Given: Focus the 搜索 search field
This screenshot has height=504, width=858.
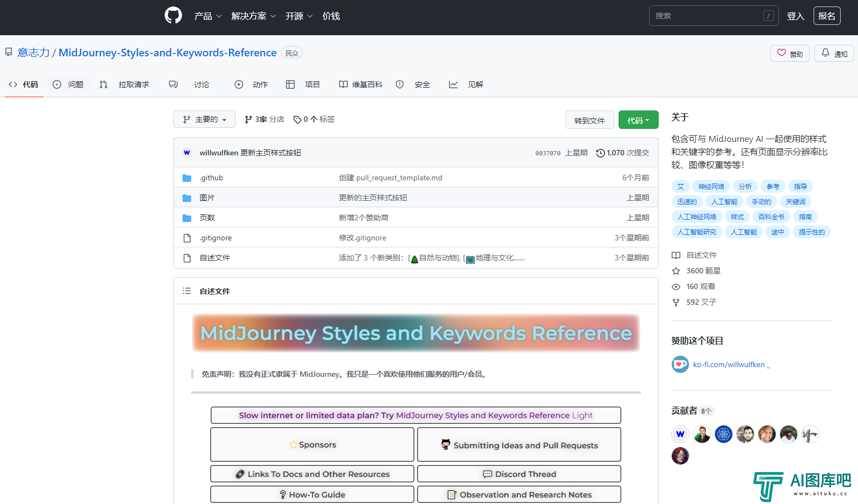Looking at the screenshot, I should pyautogui.click(x=713, y=16).
